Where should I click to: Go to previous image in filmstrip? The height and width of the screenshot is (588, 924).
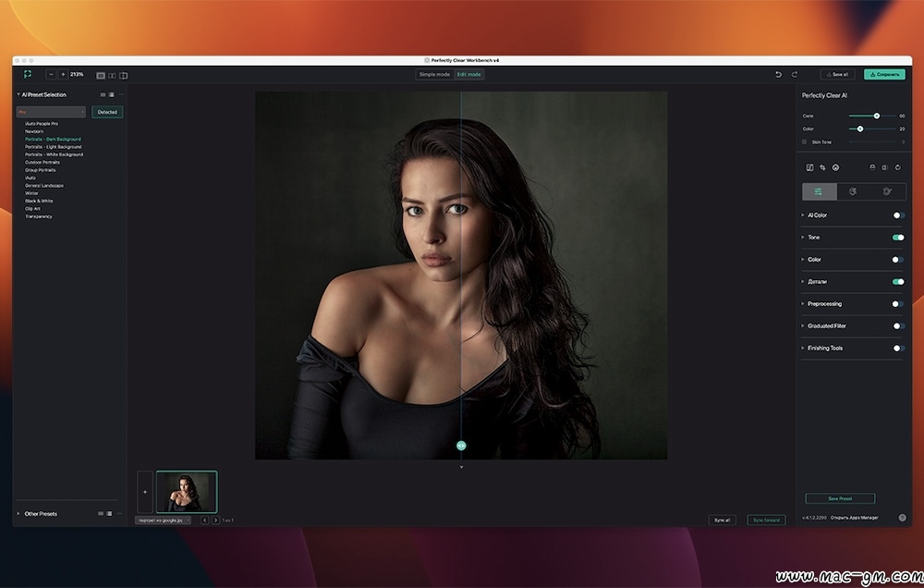pos(205,521)
